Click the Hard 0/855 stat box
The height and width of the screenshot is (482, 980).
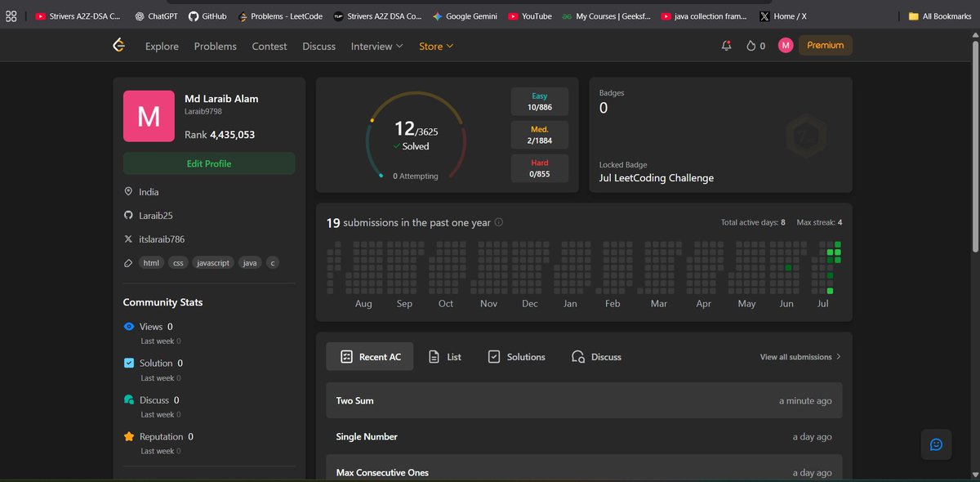tap(540, 168)
